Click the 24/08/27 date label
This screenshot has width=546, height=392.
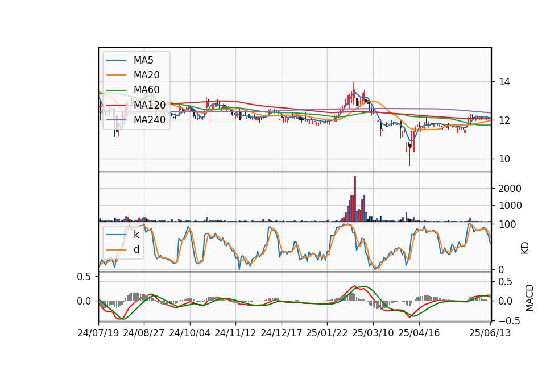[144, 333]
